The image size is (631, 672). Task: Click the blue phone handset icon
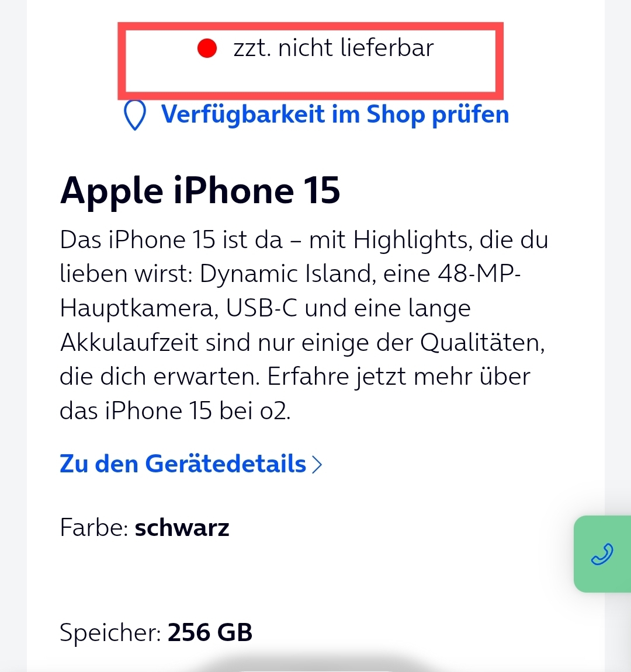click(602, 554)
